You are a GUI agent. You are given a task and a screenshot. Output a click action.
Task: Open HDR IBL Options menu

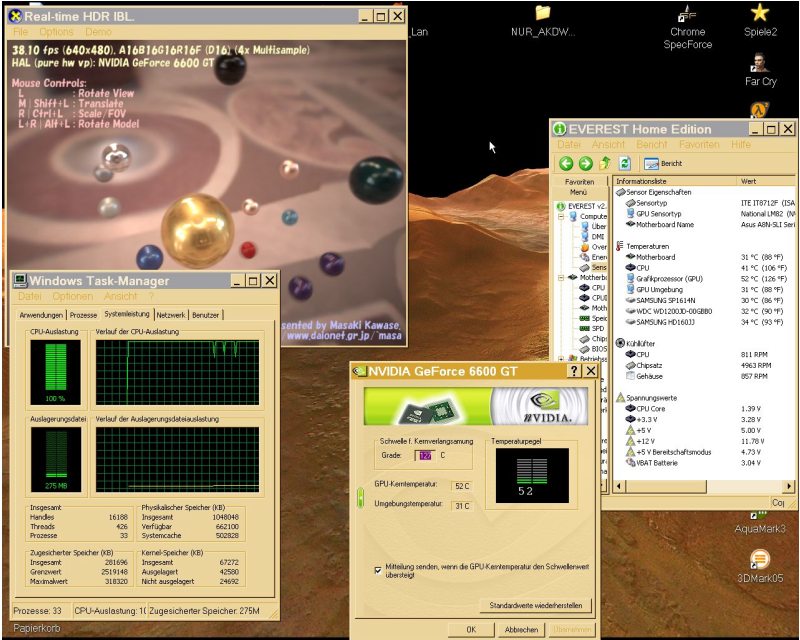[57, 32]
